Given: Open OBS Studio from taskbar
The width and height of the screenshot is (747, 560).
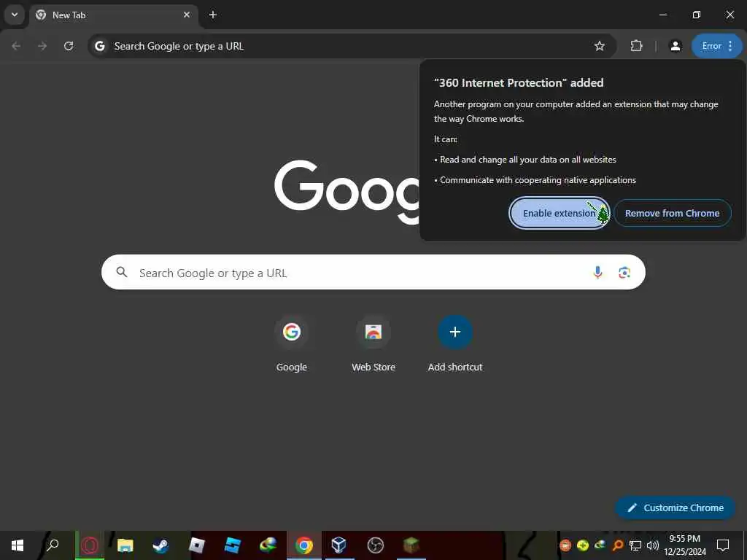Looking at the screenshot, I should [376, 545].
